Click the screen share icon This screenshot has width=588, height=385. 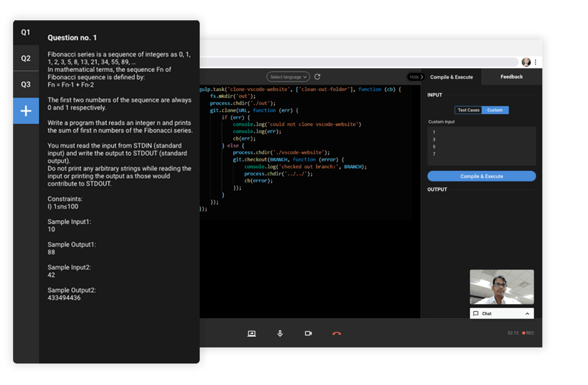click(x=251, y=334)
